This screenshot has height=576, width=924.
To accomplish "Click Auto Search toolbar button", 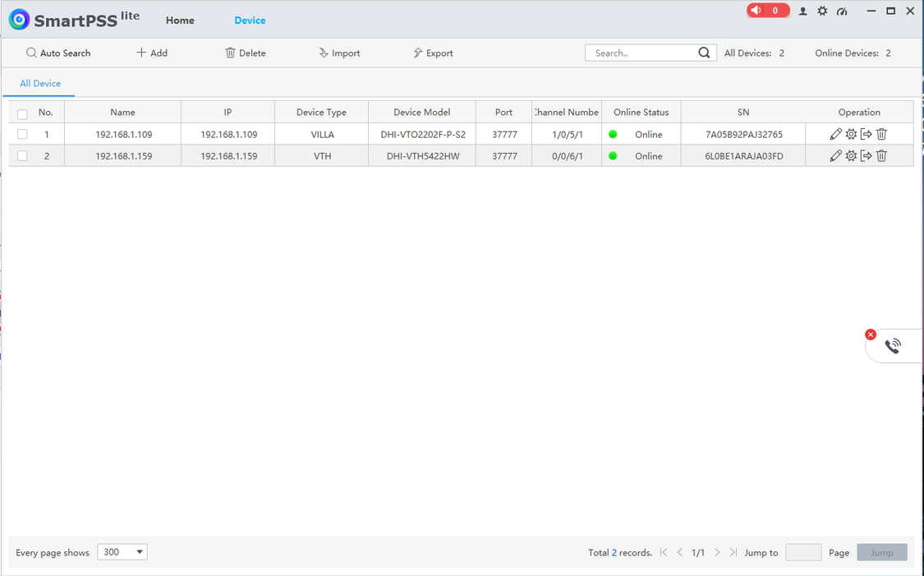I will (58, 53).
